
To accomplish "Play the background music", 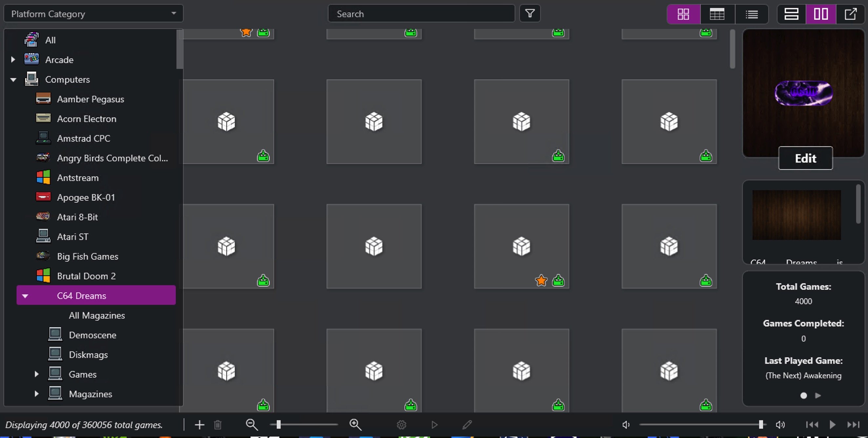I will pos(833,425).
